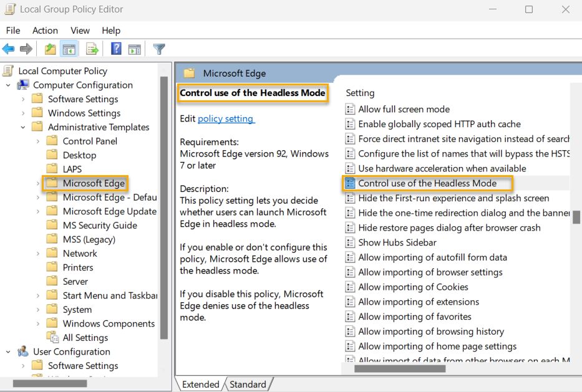582x392 pixels.
Task: Select the All Settings tree icon
Action: click(53, 338)
